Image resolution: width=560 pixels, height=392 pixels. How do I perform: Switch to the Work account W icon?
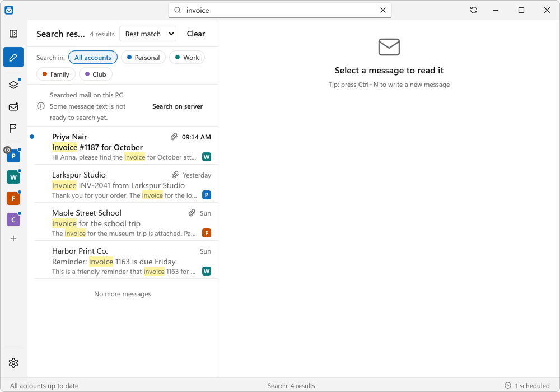point(13,177)
